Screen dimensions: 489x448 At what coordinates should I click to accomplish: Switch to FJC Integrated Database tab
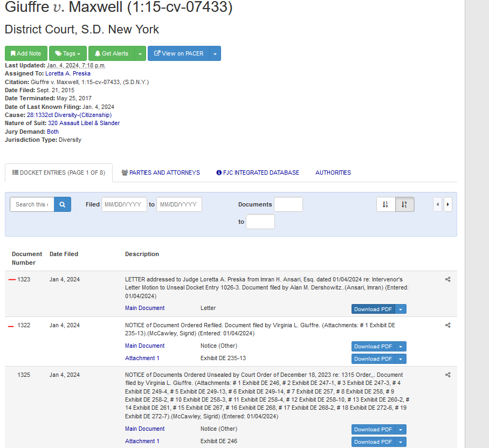[x=258, y=173]
